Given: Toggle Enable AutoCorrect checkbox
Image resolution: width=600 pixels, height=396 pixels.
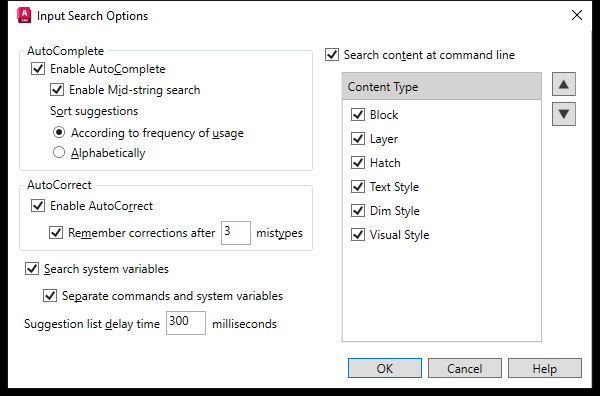Looking at the screenshot, I should point(38,205).
